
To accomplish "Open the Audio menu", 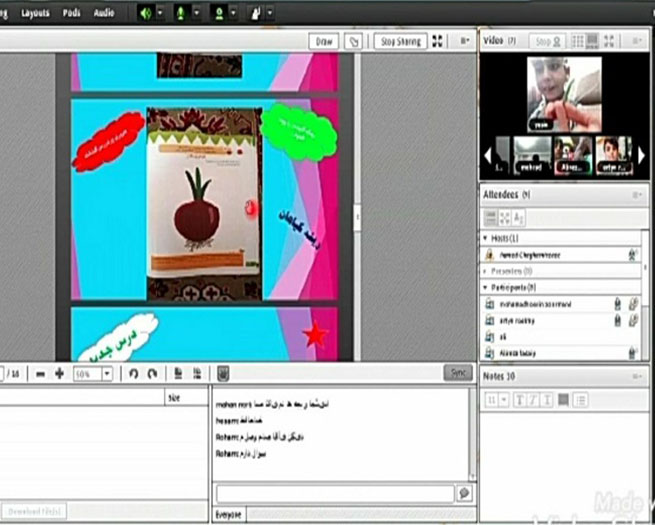I will coord(103,13).
